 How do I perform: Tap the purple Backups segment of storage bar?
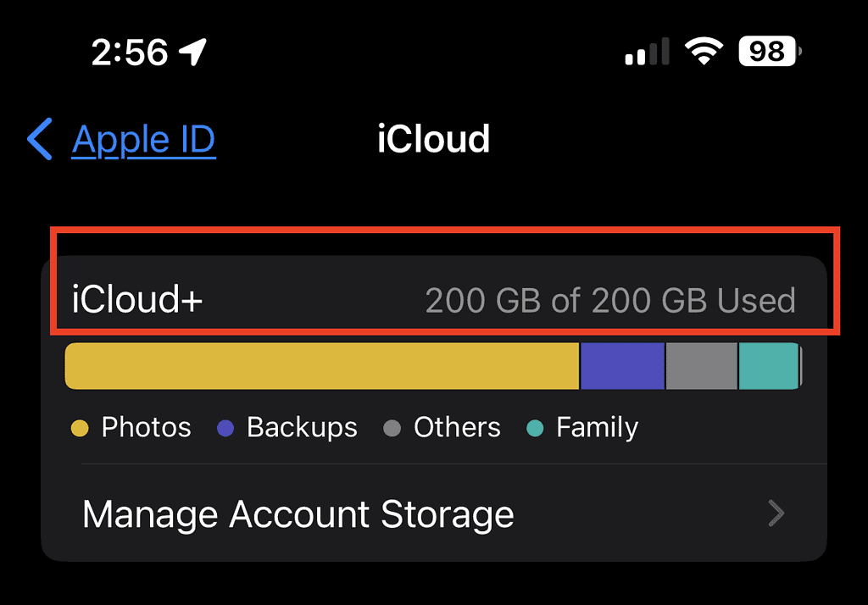[622, 366]
